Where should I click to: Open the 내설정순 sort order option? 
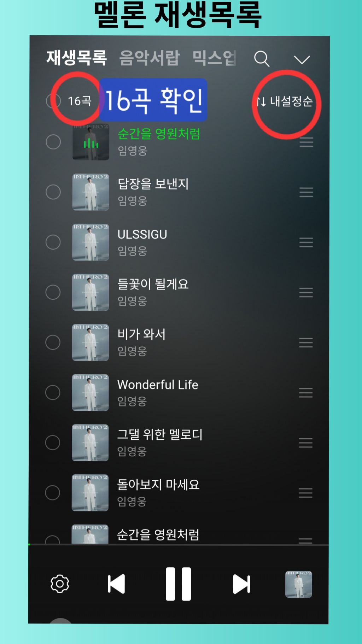[x=285, y=101]
